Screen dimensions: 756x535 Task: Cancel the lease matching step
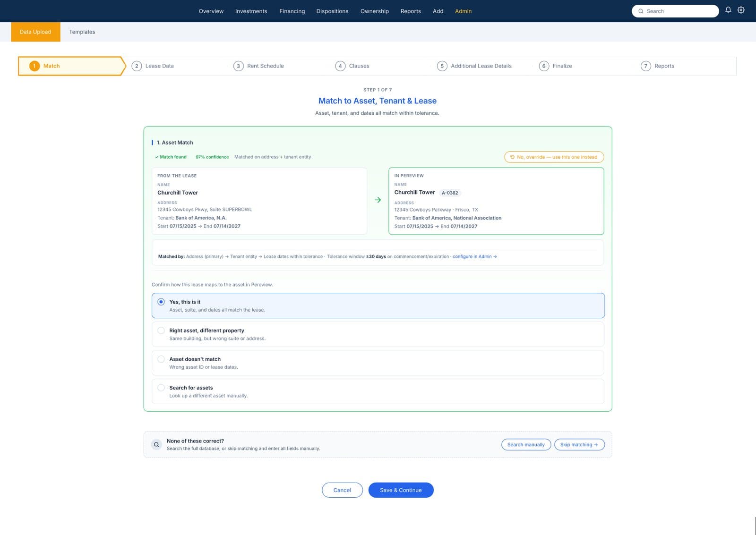tap(342, 490)
